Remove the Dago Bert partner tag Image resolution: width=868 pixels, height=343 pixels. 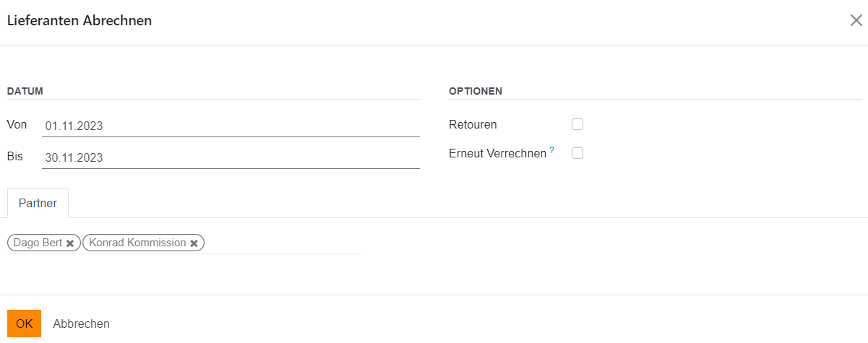(x=70, y=243)
